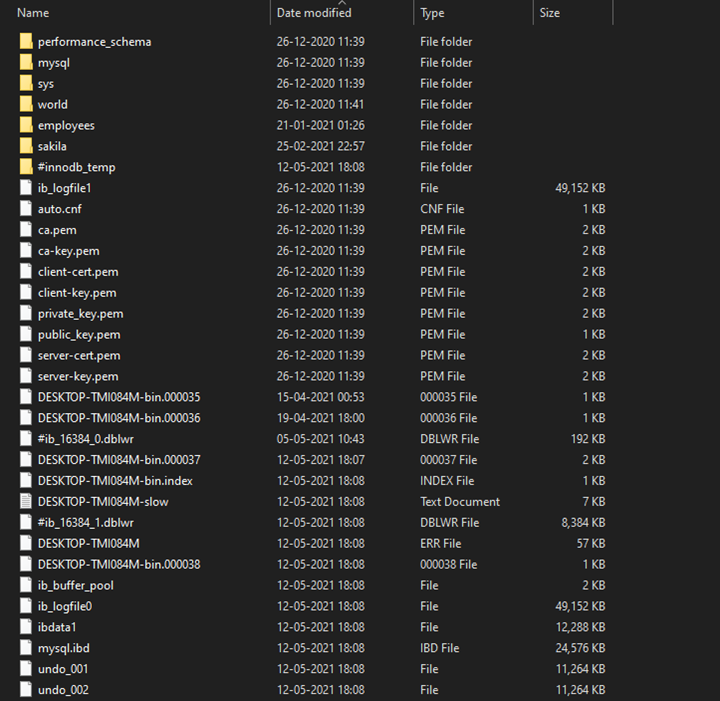Select the file name DESKTOP-TMI084M-bin.000038
The image size is (720, 701).
119,564
